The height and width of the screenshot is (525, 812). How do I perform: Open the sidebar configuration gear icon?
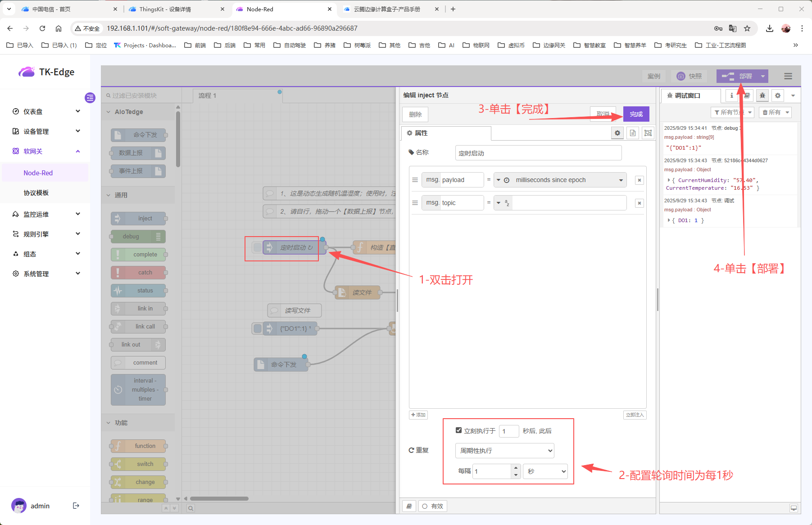(778, 96)
